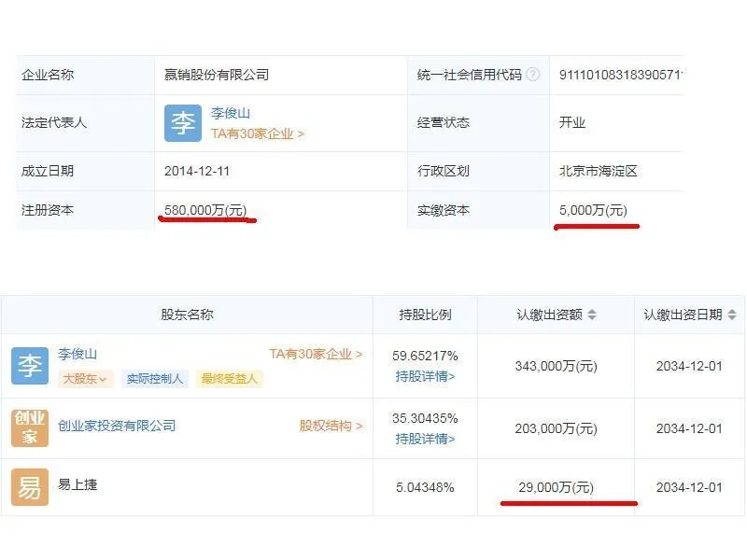The width and height of the screenshot is (747, 560).
Task: Select 北京市海淀区 value
Action: click(599, 171)
